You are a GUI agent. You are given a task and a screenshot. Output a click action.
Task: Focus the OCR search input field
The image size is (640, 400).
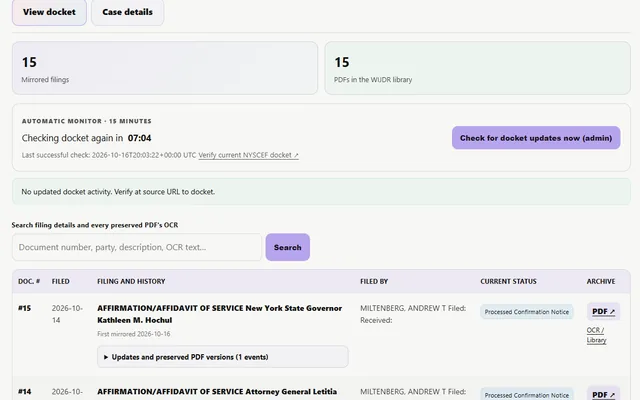click(137, 247)
